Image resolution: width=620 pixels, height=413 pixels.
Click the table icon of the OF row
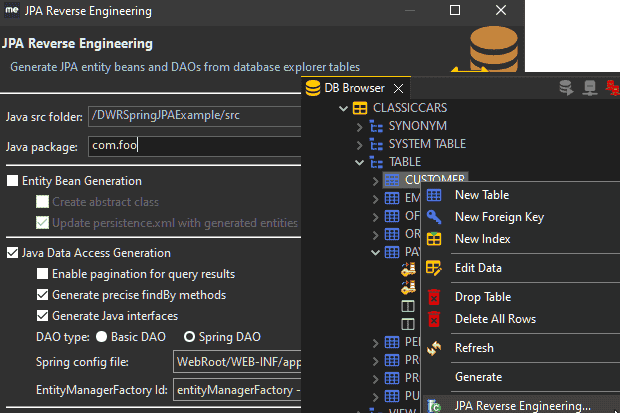[x=392, y=216]
